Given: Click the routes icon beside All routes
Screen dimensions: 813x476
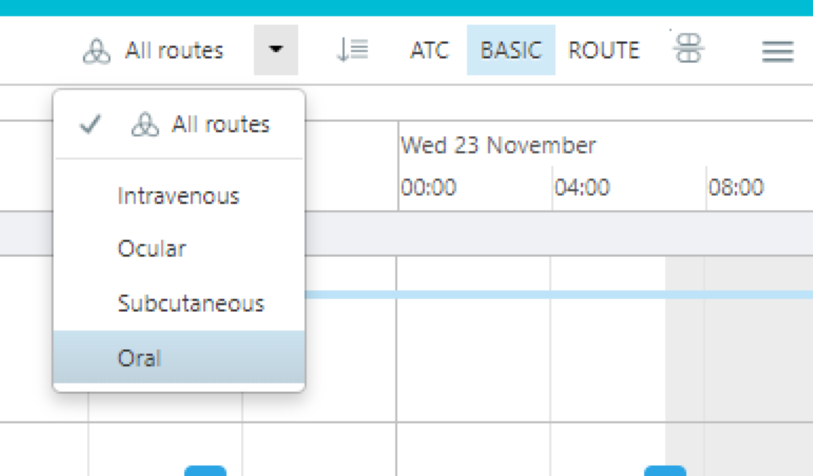Looking at the screenshot, I should click(96, 51).
